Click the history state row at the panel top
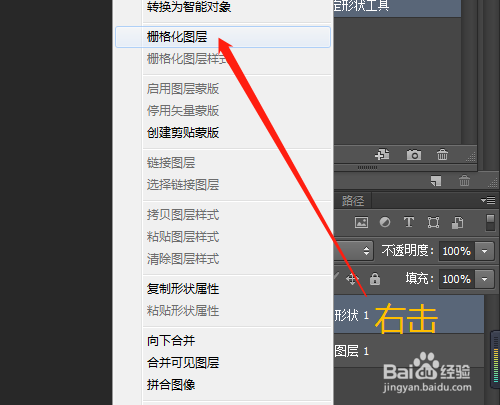Screen dimensions: 500x405 pyautogui.click(x=398, y=8)
